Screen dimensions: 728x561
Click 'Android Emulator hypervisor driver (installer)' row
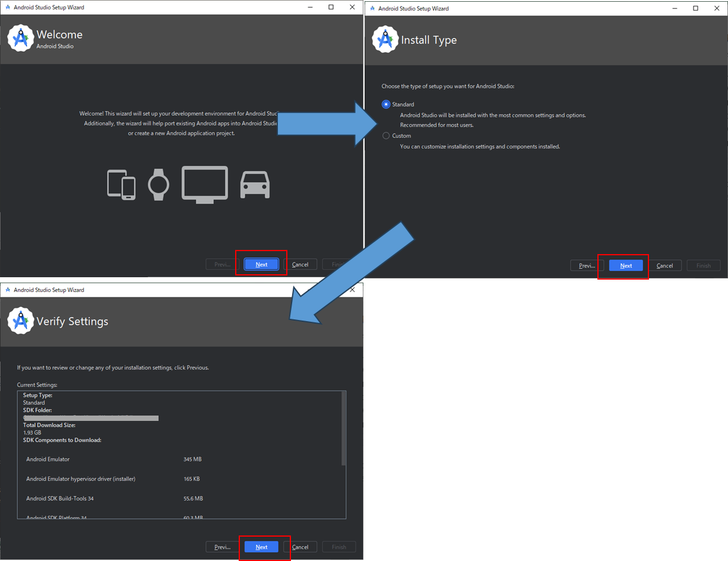[x=181, y=479]
